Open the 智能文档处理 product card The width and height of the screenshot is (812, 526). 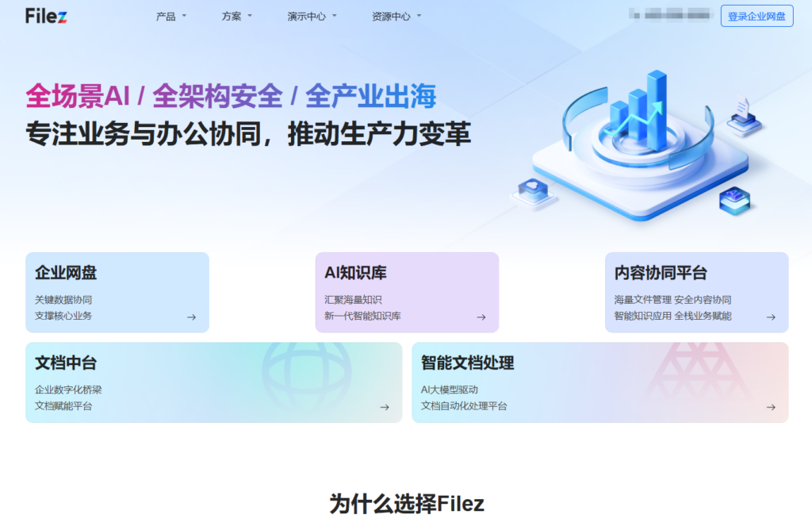tap(599, 382)
